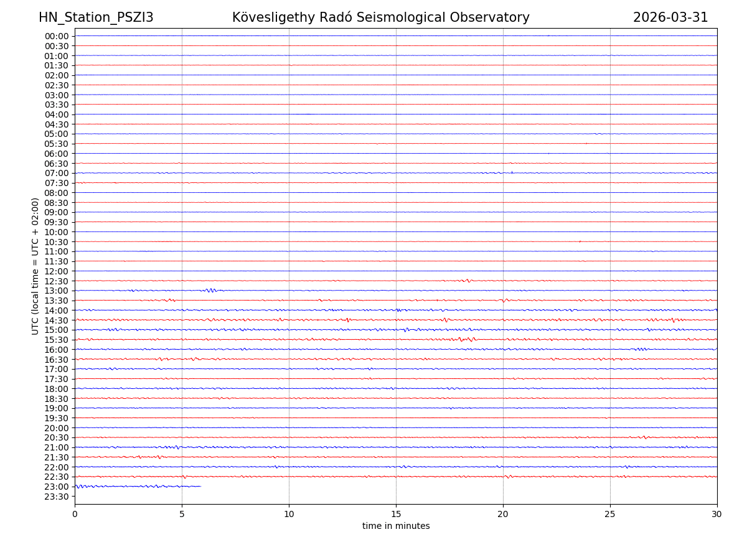Click x-axis tick label 30
This screenshot has width=747, height=560.
point(717,514)
